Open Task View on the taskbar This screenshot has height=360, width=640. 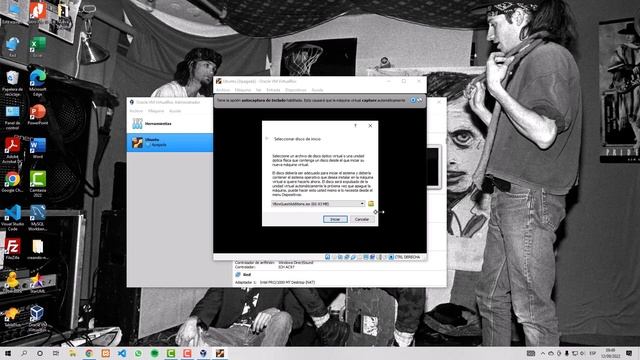[56, 353]
